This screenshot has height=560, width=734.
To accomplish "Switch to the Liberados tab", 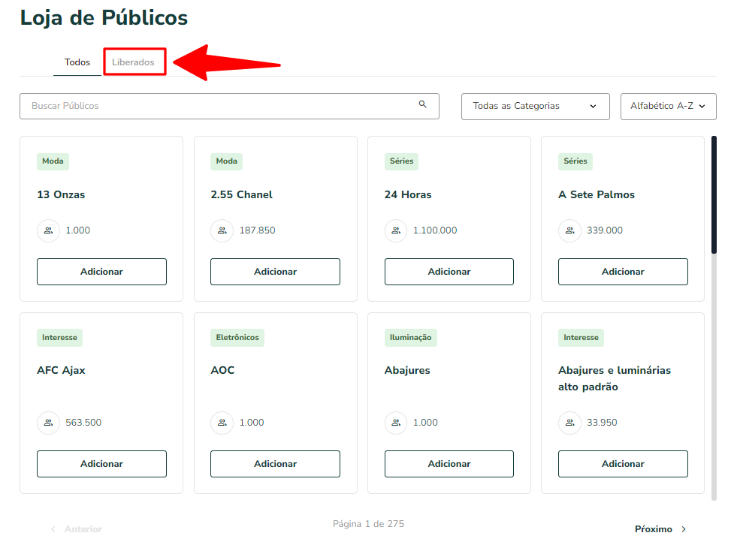I will pyautogui.click(x=133, y=62).
